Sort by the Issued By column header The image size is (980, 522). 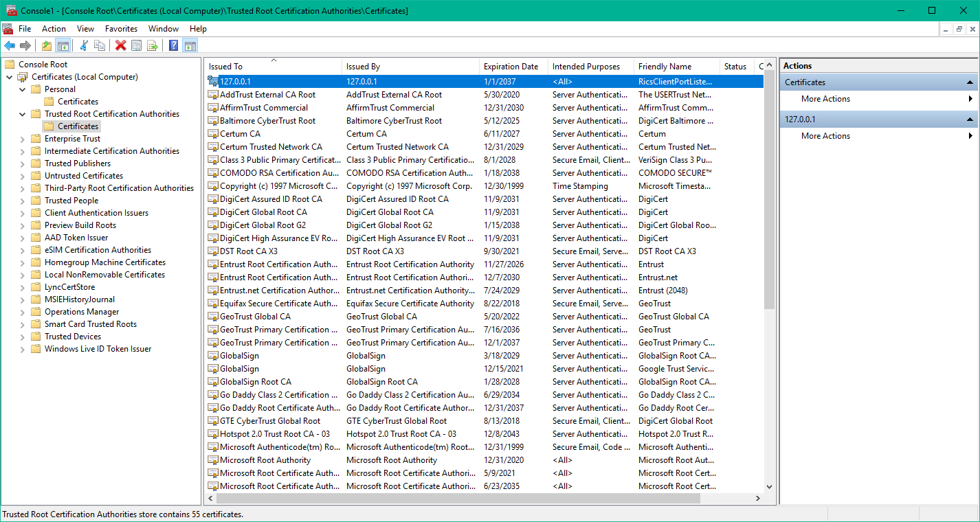point(411,67)
